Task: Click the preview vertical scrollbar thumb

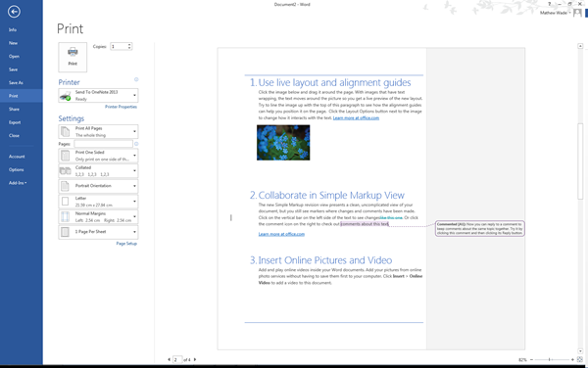Action: tap(580, 161)
